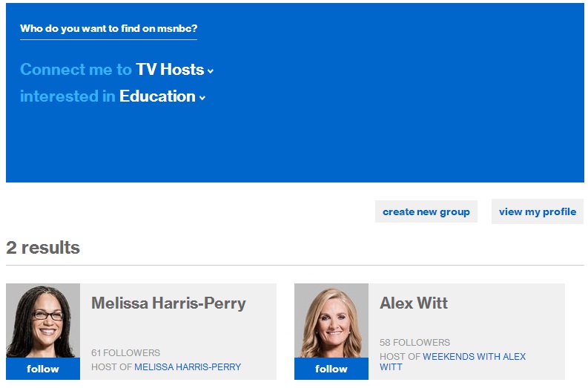Expand the Education interest dropdown
The width and height of the screenshot is (588, 388).
click(157, 96)
